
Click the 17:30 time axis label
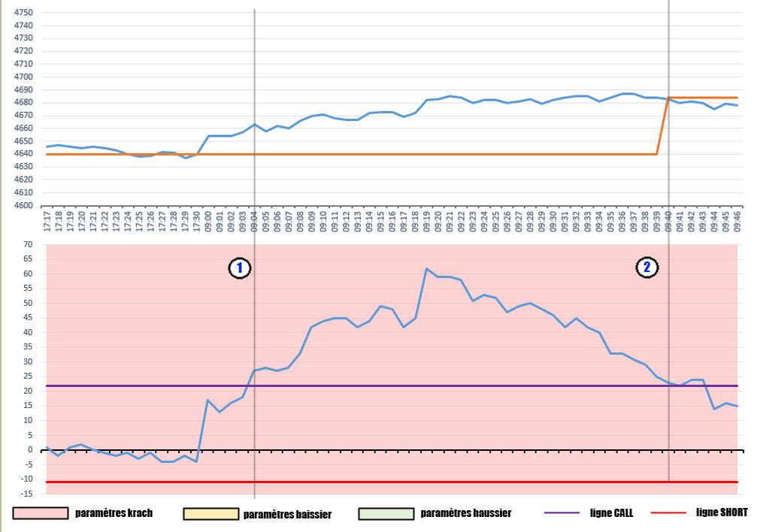[x=197, y=221]
